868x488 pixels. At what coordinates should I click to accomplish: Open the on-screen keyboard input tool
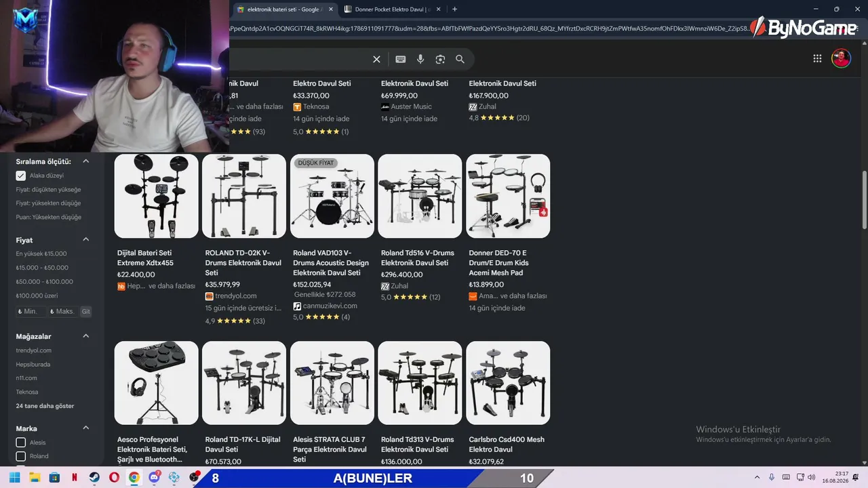pos(401,59)
